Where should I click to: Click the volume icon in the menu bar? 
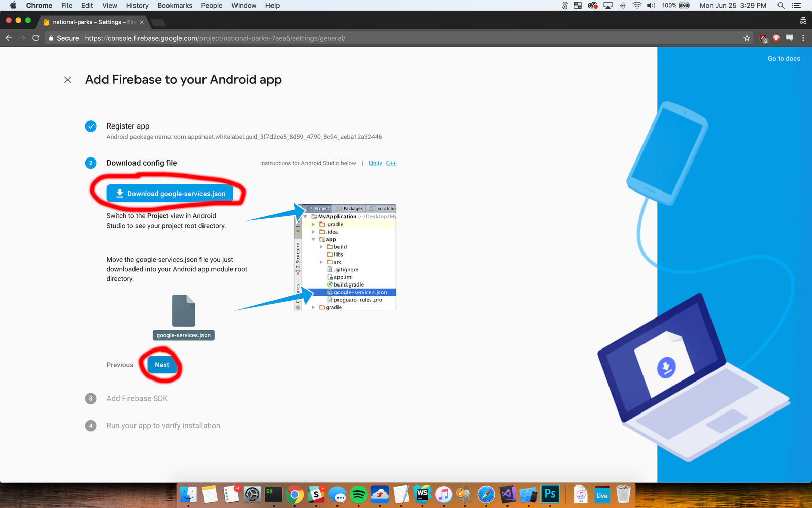point(651,5)
